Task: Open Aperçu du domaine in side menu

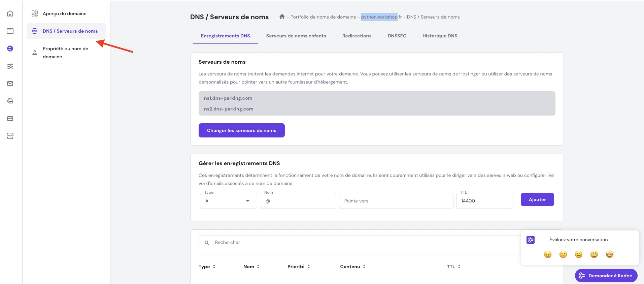Action: [65, 13]
